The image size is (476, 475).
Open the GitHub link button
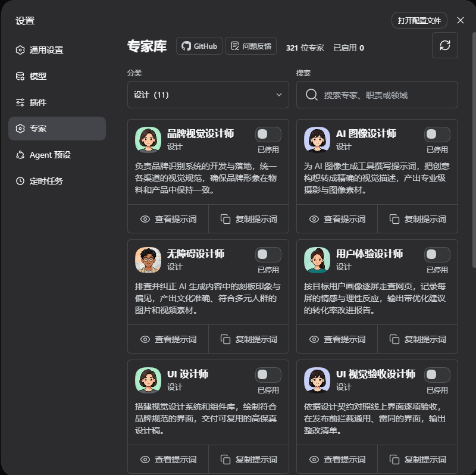pyautogui.click(x=199, y=46)
